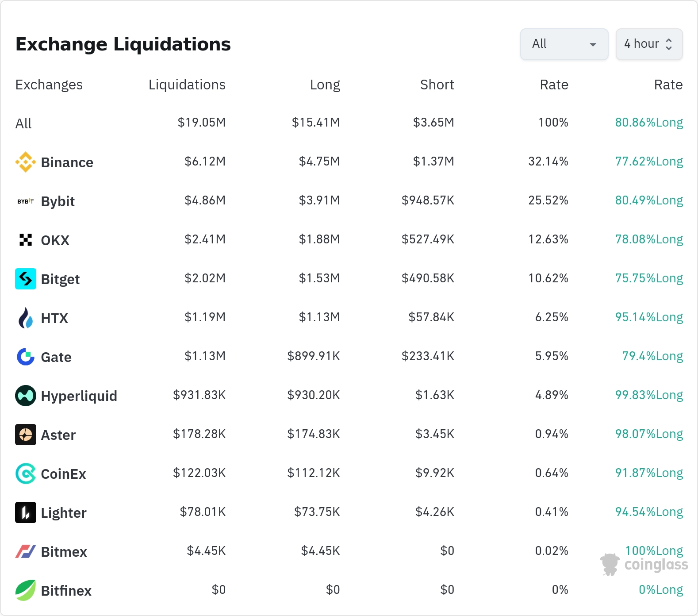Sort by the Short column header
The image size is (698, 616).
[437, 85]
